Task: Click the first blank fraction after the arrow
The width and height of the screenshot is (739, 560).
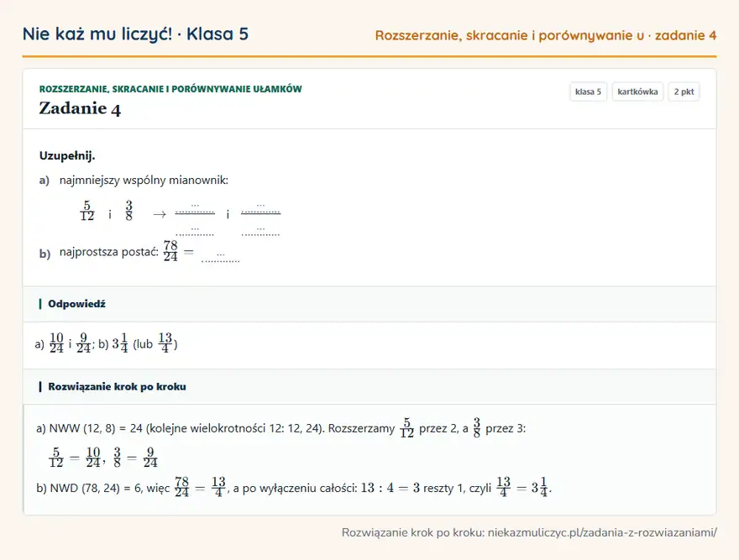Action: coord(195,219)
